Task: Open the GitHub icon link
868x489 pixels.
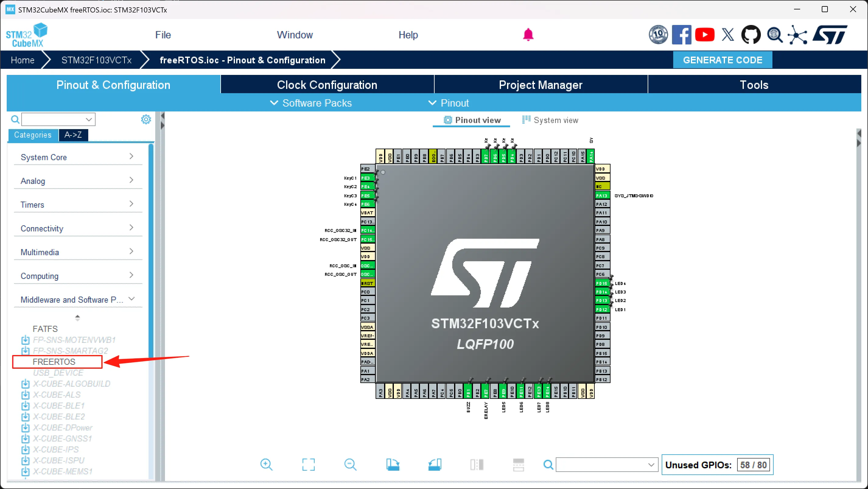Action: tap(751, 35)
